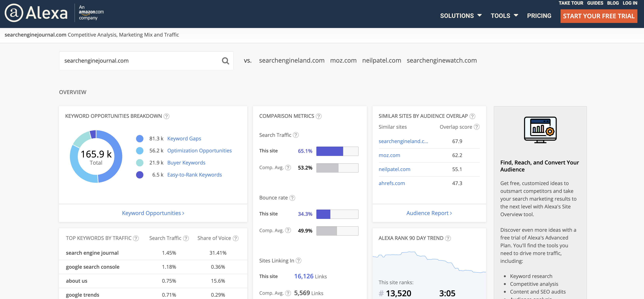Screen dimensions: 644x299
Task: Click the Buyer Keywords legend color dot
Action: pyautogui.click(x=140, y=163)
